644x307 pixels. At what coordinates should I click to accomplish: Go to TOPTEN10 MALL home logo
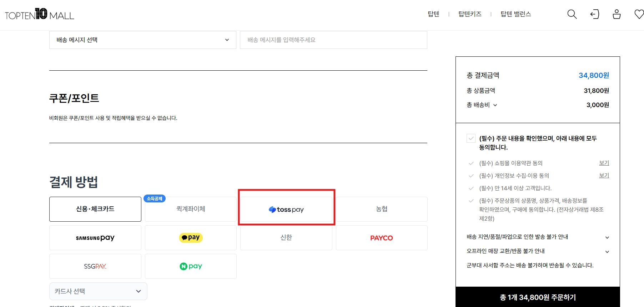39,14
